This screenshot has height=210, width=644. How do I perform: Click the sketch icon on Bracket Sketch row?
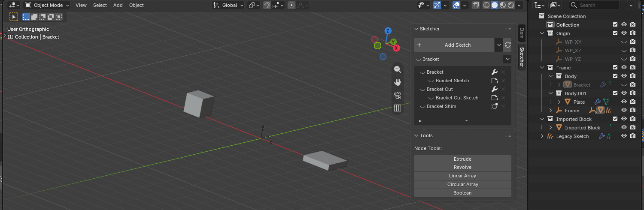(494, 81)
